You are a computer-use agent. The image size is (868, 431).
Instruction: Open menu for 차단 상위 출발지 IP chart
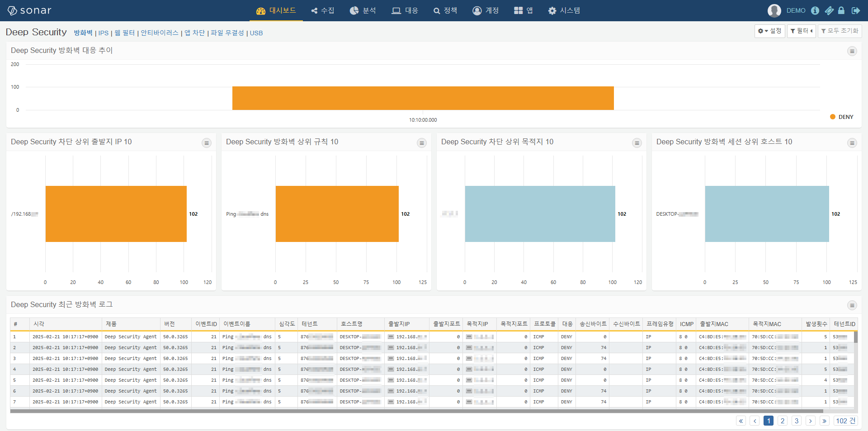(206, 143)
